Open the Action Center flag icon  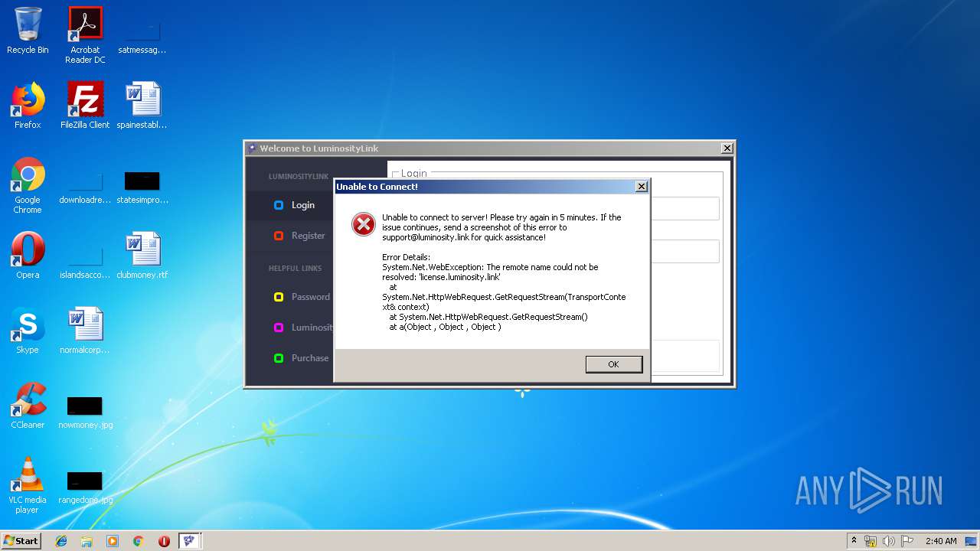(x=907, y=541)
